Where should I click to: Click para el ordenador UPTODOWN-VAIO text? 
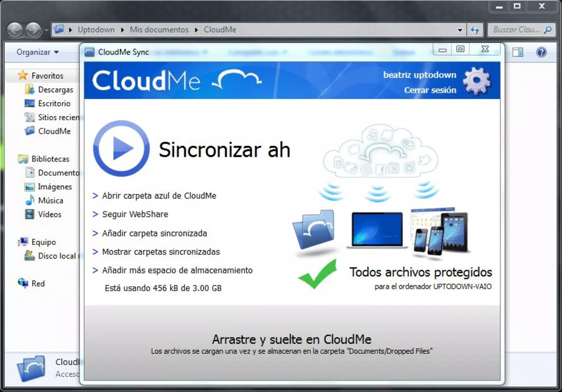pyautogui.click(x=433, y=287)
